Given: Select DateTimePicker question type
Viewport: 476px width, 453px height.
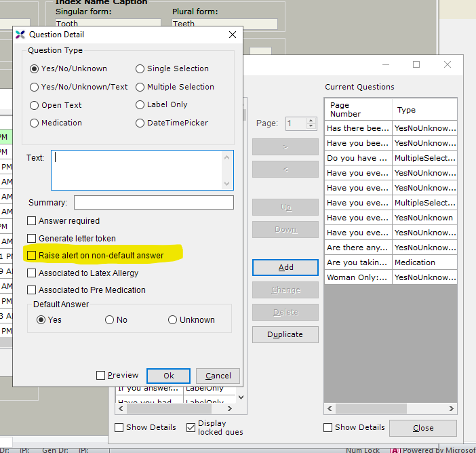Looking at the screenshot, I should (x=140, y=123).
